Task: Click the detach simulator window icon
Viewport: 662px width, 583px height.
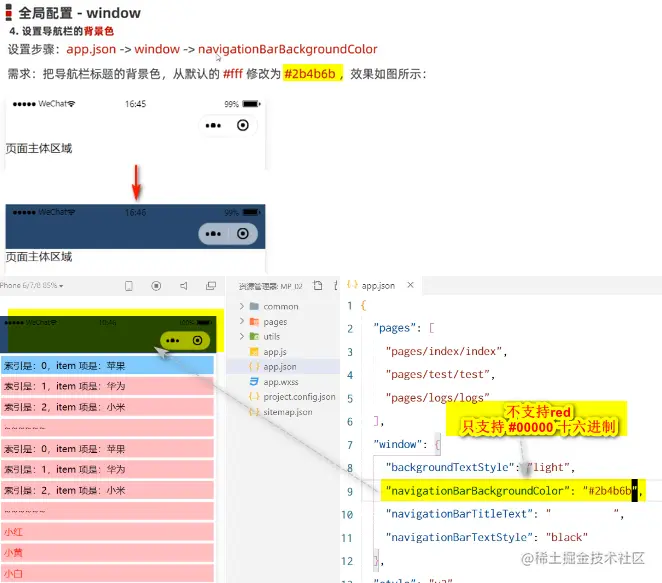Action: point(211,286)
